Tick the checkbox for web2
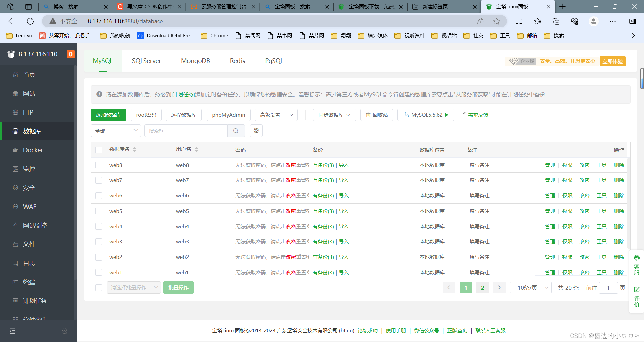The height and width of the screenshot is (342, 644). click(x=99, y=257)
